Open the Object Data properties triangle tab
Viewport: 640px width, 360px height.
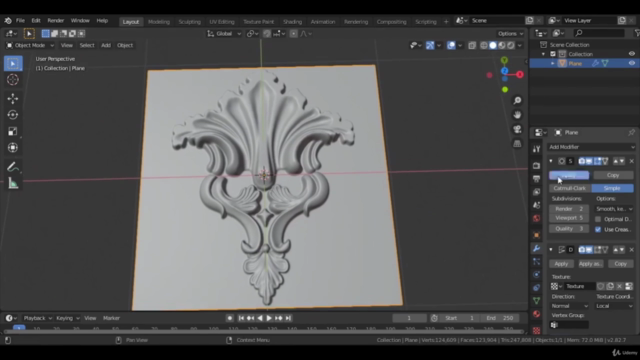[x=536, y=301]
